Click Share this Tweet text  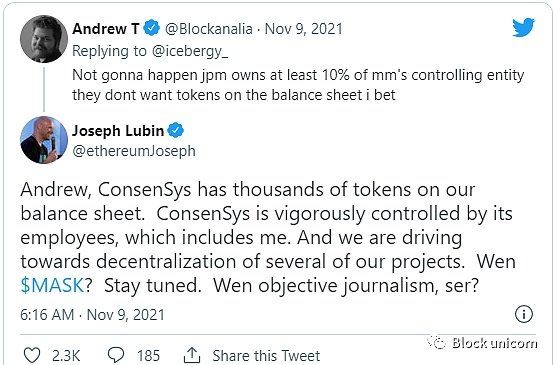coord(266,355)
